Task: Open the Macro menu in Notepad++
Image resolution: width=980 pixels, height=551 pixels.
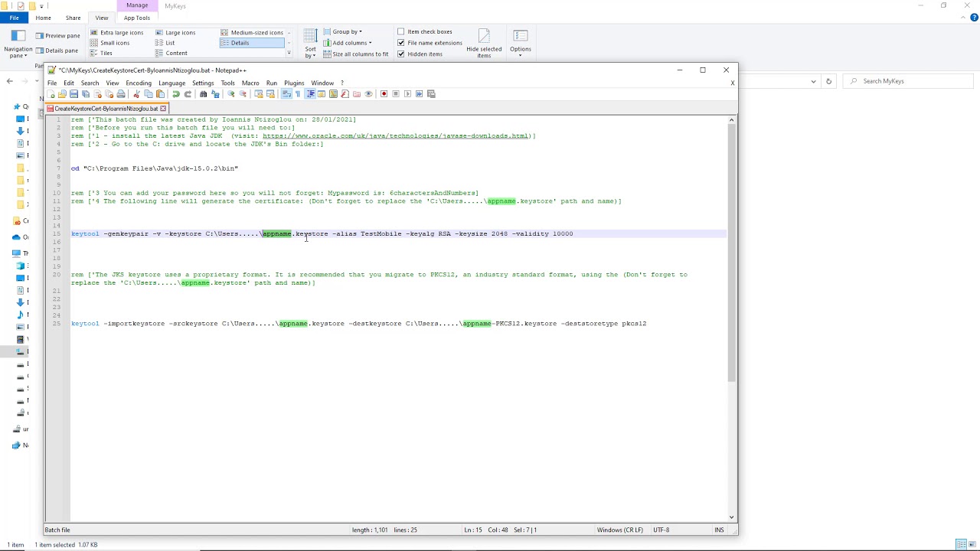Action: (250, 83)
